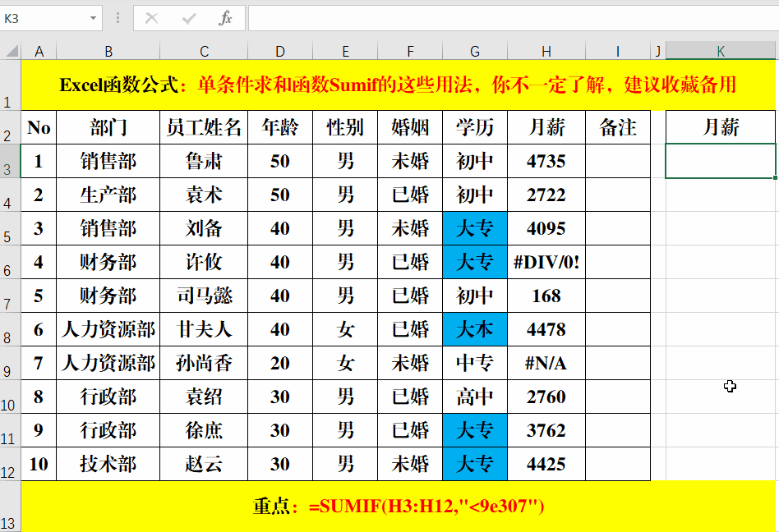Click the 婚姻 header cell
This screenshot has width=779, height=532.
[410, 127]
